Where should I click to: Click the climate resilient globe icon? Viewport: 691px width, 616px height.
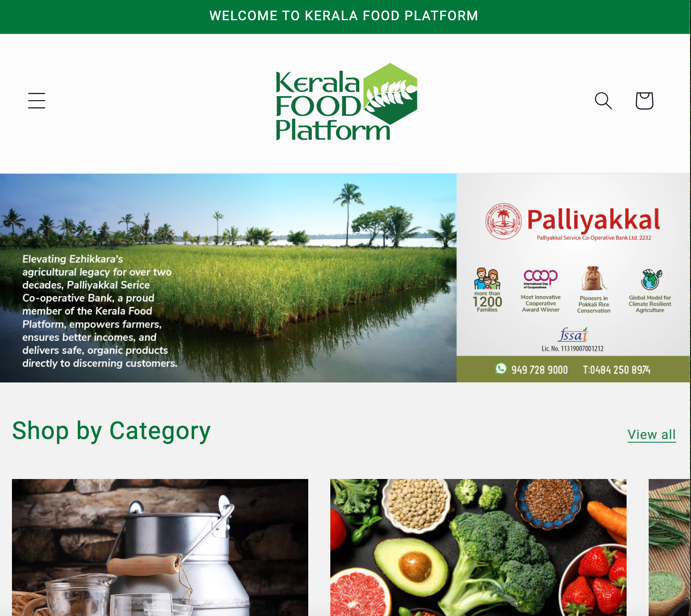coord(651,279)
